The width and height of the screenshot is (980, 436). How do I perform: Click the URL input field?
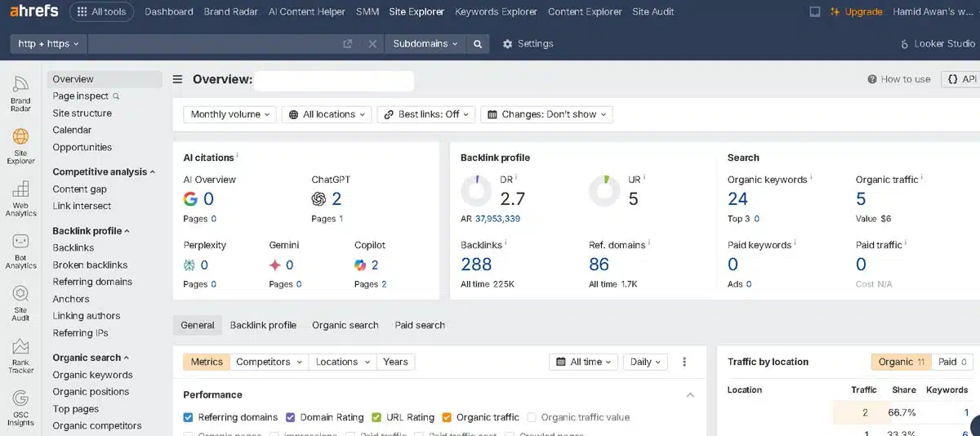tap(214, 44)
